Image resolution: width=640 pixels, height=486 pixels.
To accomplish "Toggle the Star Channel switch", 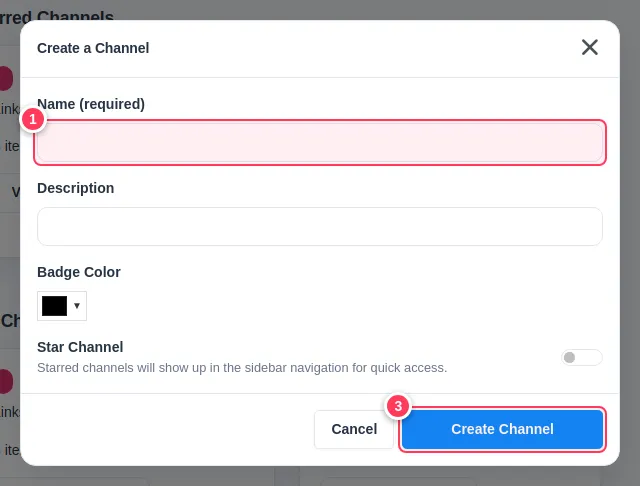I will tap(582, 357).
